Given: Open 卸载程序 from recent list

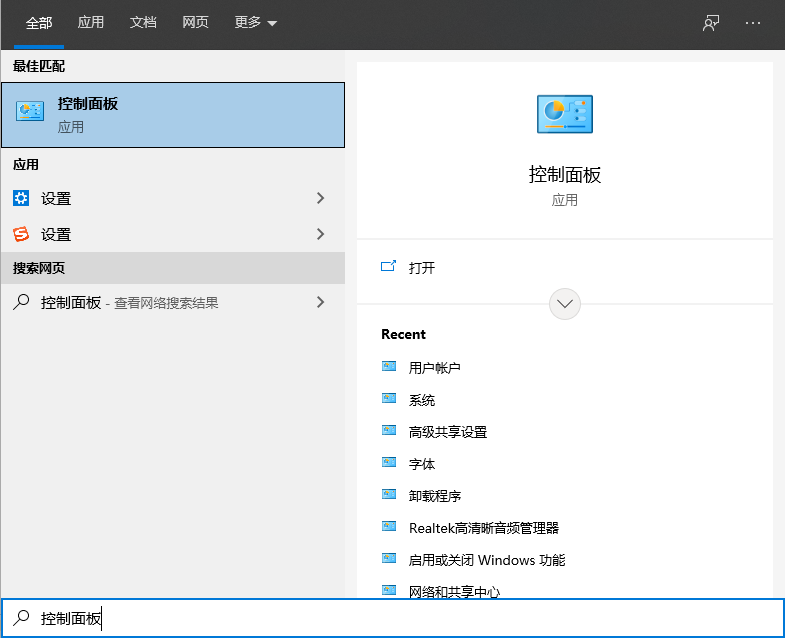Looking at the screenshot, I should pos(434,496).
